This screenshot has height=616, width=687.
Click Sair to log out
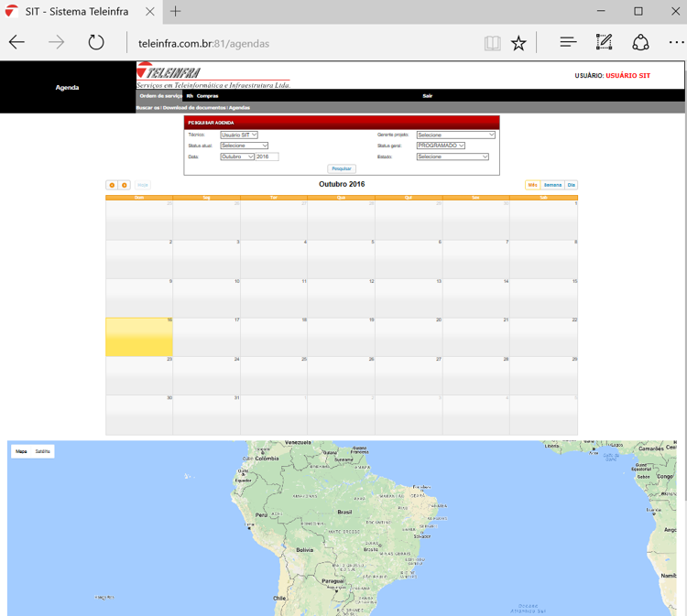click(x=427, y=96)
